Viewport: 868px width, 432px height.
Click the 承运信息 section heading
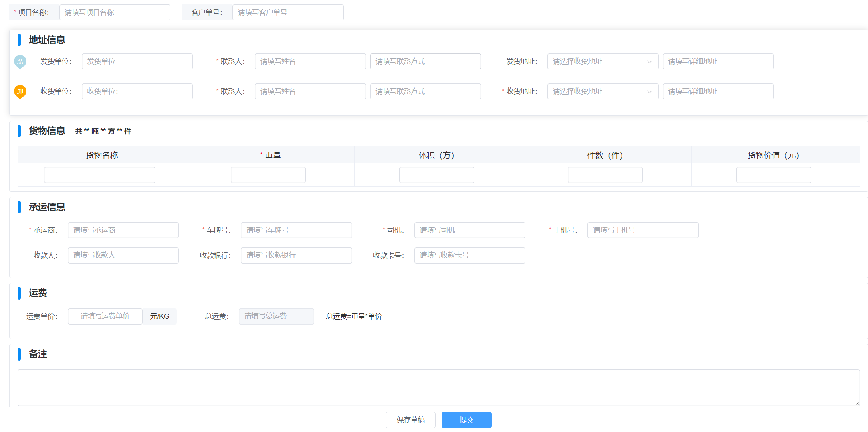pyautogui.click(x=47, y=207)
